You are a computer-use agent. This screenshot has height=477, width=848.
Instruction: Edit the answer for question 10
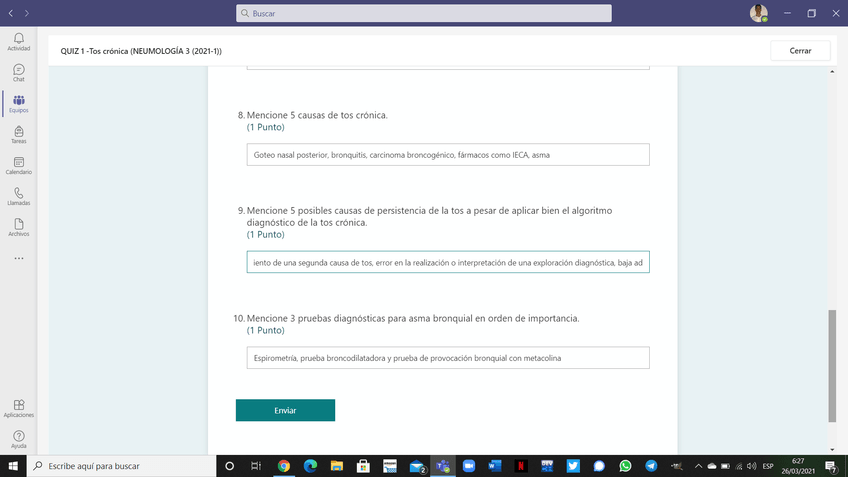click(448, 357)
